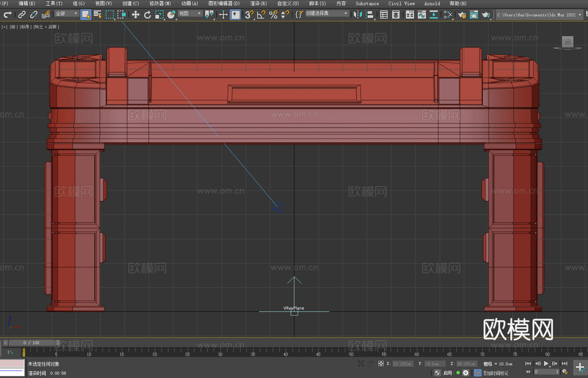Click the X coordinate field
Viewport: 588px width, 378px height.
pyautogui.click(x=403, y=364)
